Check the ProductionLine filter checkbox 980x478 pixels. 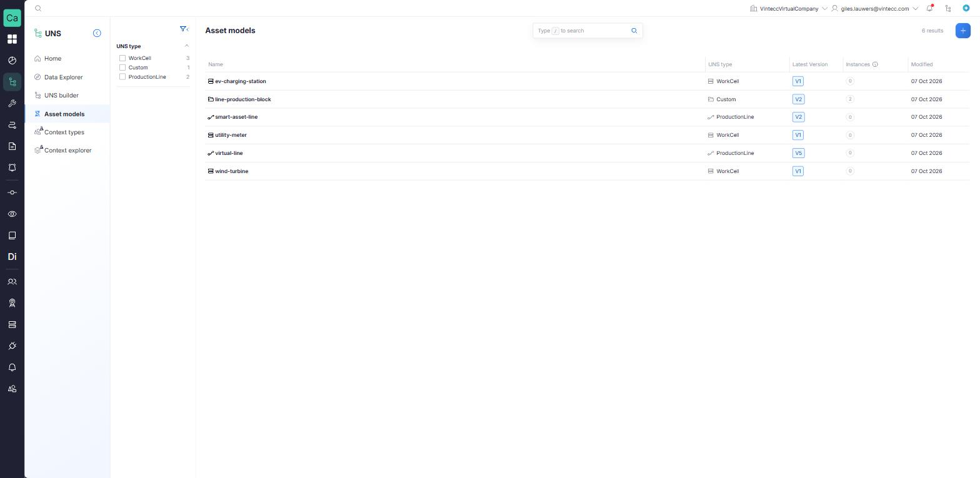[x=122, y=77]
